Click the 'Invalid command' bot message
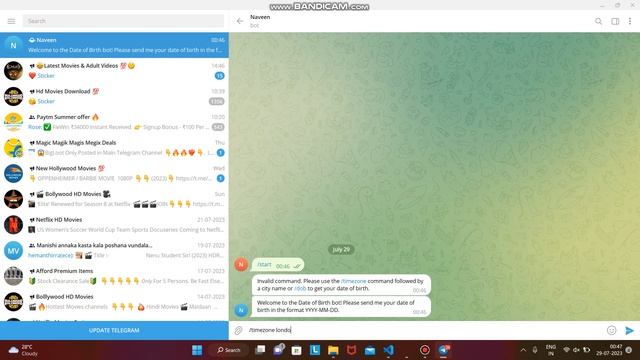Viewport: 640px width, 360px height. click(341, 285)
